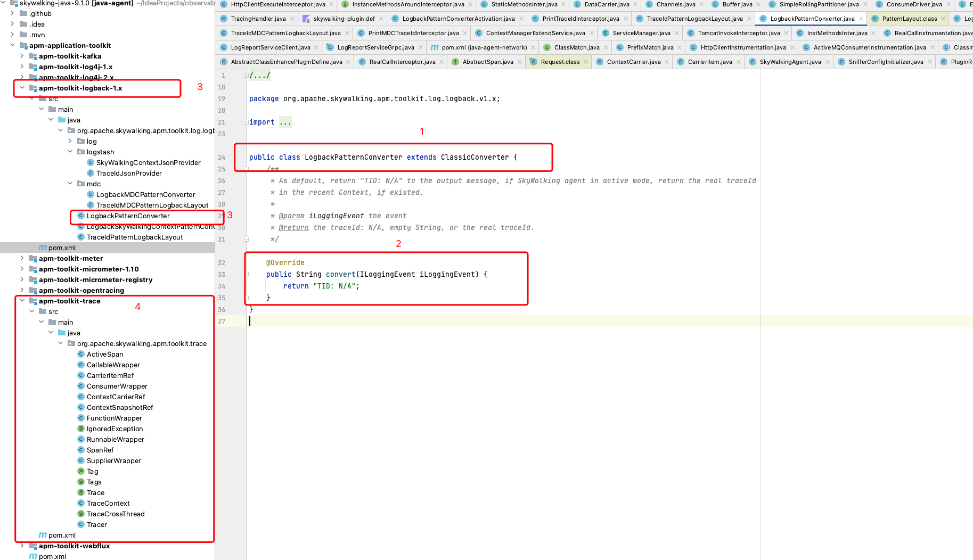This screenshot has width=973, height=560.
Task: Click the TraceCrossThread annotation icon
Action: (81, 514)
